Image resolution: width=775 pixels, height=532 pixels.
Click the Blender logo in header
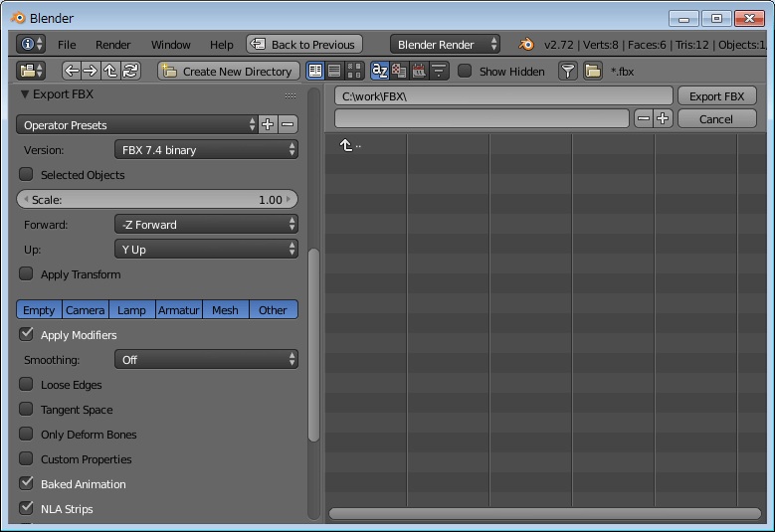(526, 45)
